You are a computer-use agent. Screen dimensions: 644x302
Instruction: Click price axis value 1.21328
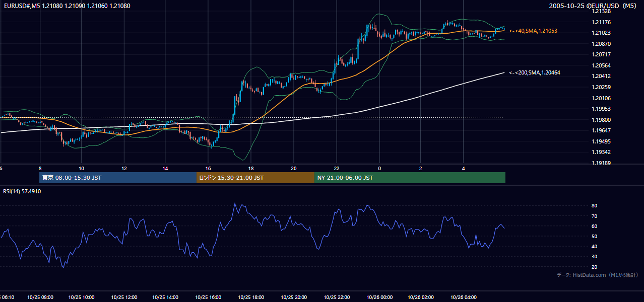click(602, 11)
